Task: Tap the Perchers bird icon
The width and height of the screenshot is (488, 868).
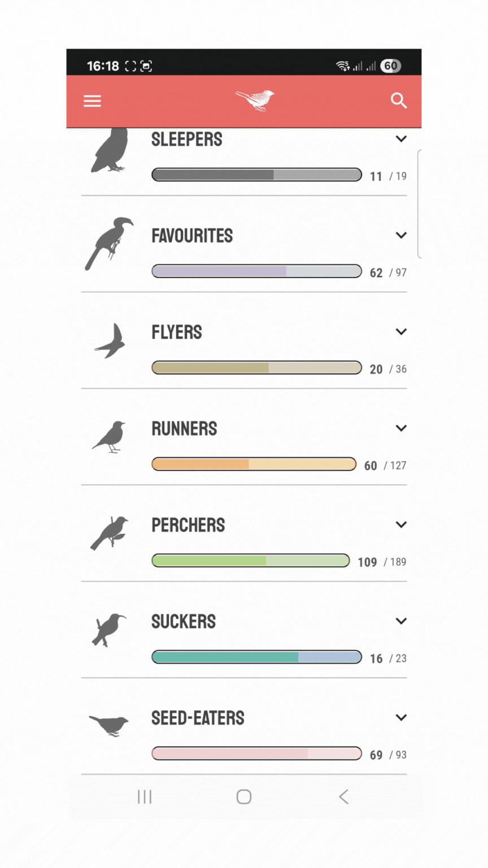Action: pos(111,533)
